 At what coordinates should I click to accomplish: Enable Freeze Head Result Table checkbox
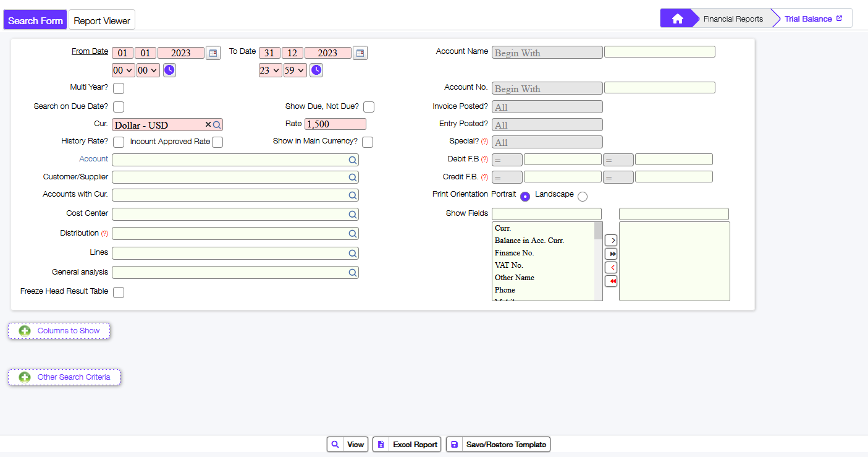coord(119,293)
